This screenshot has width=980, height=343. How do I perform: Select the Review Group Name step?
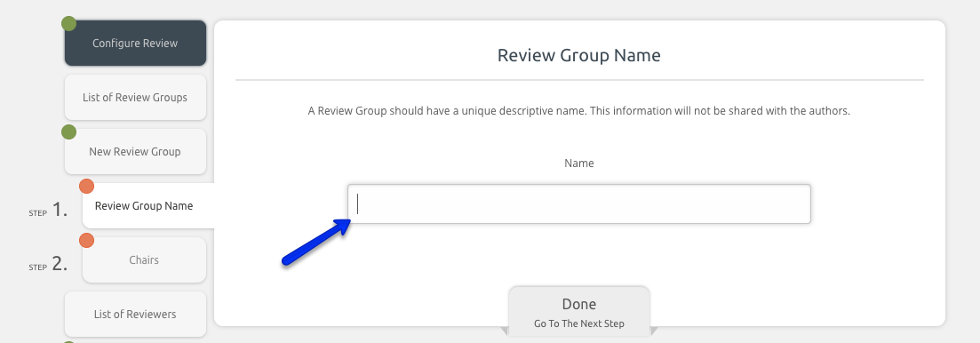(148, 205)
